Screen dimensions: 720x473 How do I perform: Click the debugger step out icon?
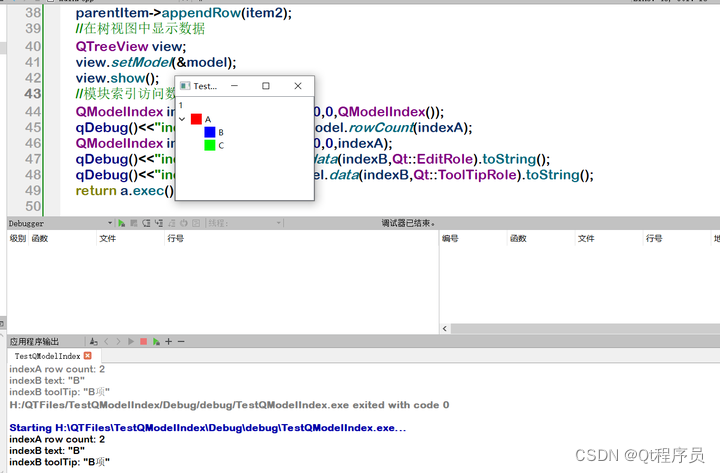tap(171, 223)
